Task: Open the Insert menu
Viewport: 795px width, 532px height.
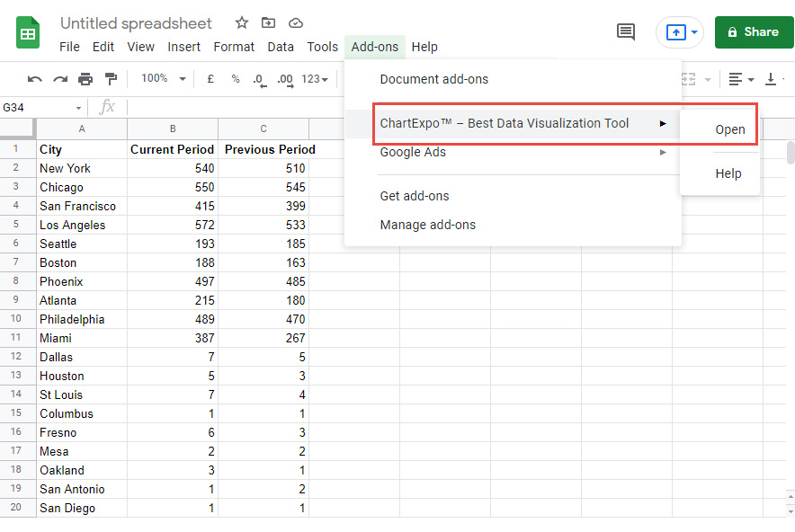Action: tap(184, 47)
